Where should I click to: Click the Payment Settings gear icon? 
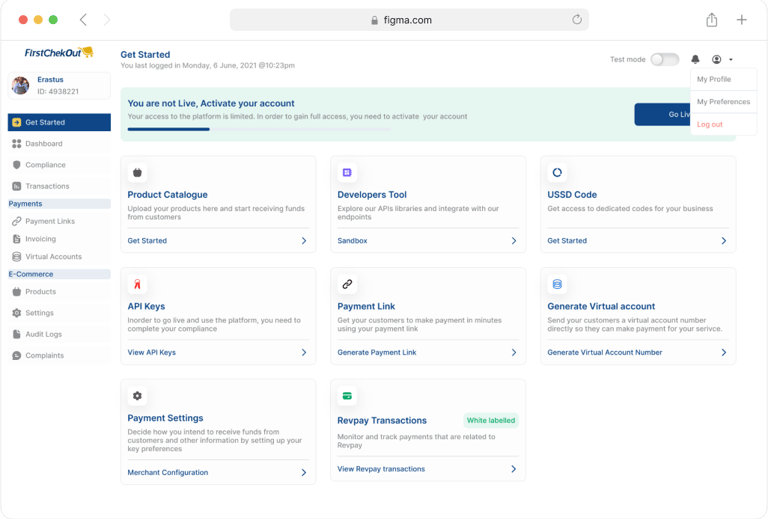coord(138,396)
